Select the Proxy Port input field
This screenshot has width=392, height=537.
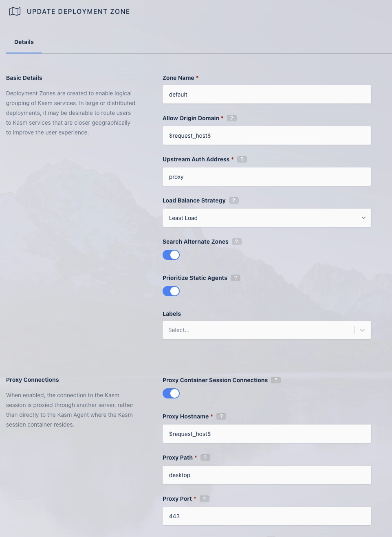(x=266, y=516)
